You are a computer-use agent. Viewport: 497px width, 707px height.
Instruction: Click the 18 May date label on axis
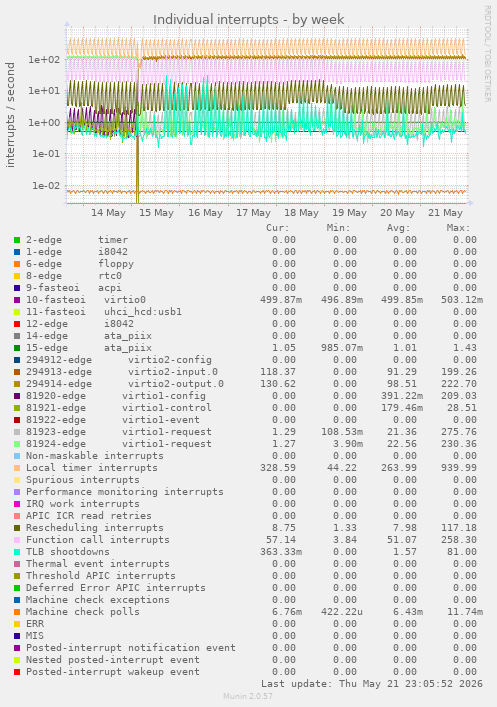(301, 212)
